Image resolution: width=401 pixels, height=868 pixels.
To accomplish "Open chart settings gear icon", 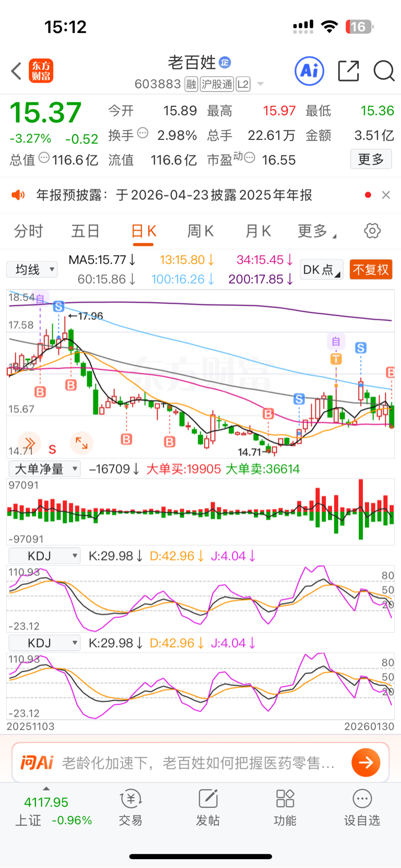I will pyautogui.click(x=372, y=231).
